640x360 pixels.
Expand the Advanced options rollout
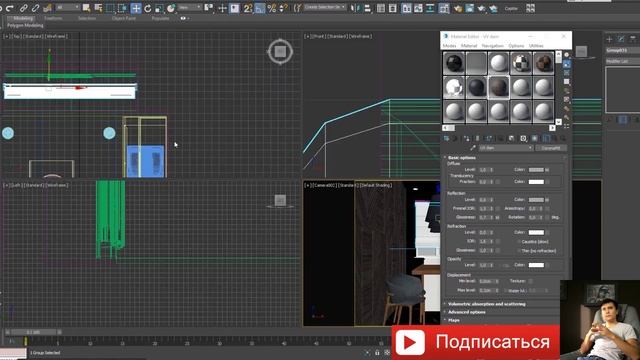pos(503,312)
